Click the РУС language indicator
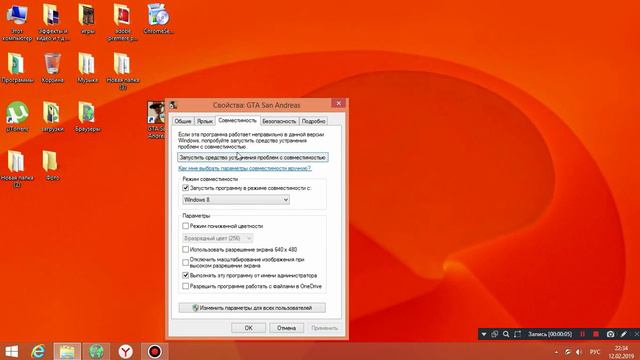 click(x=595, y=352)
